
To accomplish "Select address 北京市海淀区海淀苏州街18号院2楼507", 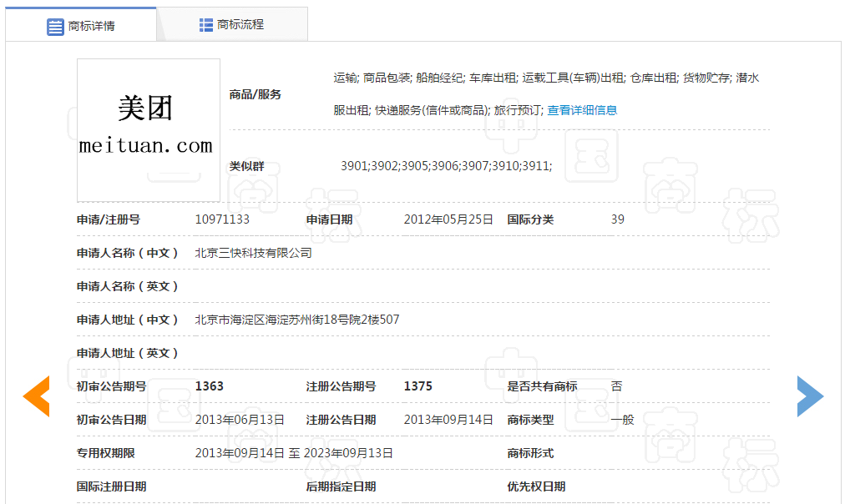I will (x=297, y=320).
